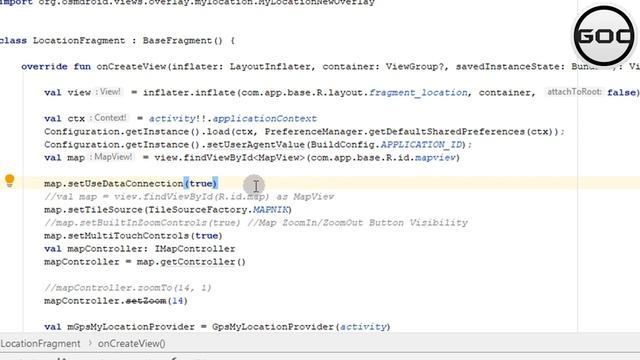Click 'MAPNIK' tile source constant

coord(271,210)
